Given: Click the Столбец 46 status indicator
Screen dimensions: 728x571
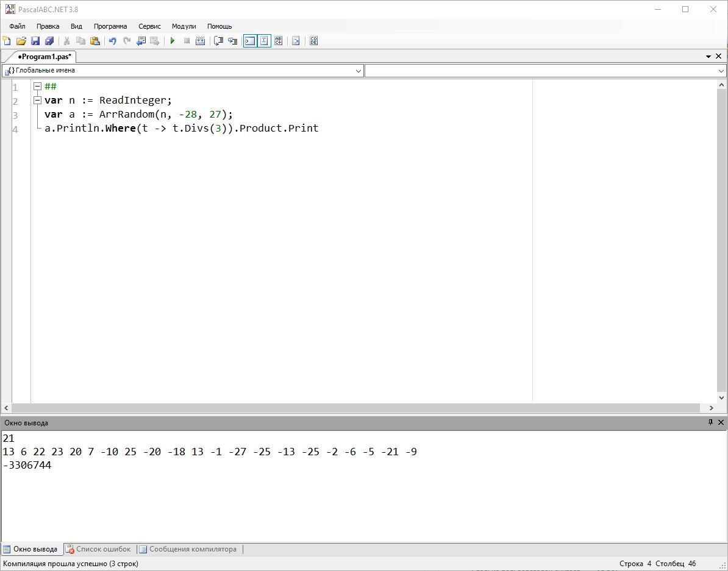Looking at the screenshot, I should (676, 564).
